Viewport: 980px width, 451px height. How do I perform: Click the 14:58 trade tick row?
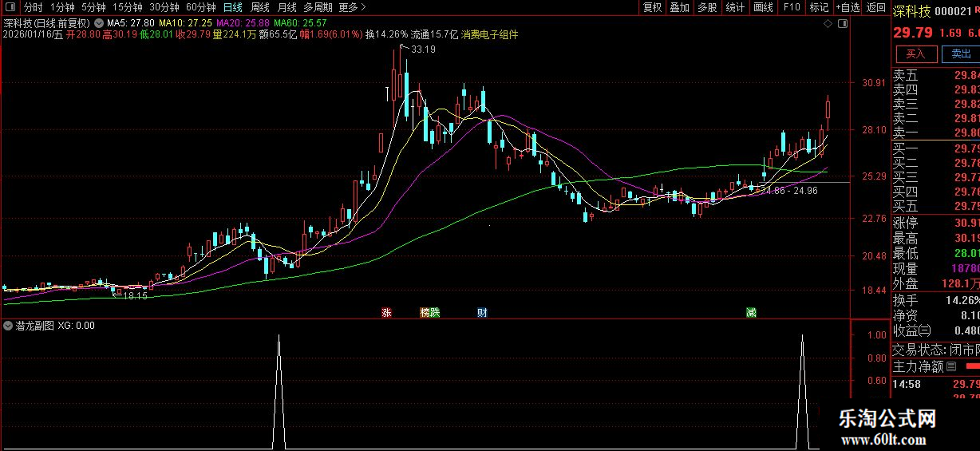[x=935, y=384]
